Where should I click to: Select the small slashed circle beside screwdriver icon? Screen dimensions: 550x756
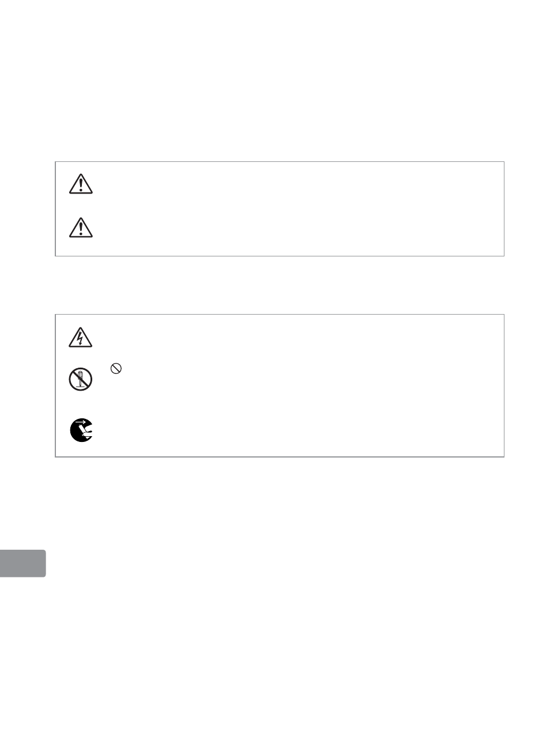(115, 369)
